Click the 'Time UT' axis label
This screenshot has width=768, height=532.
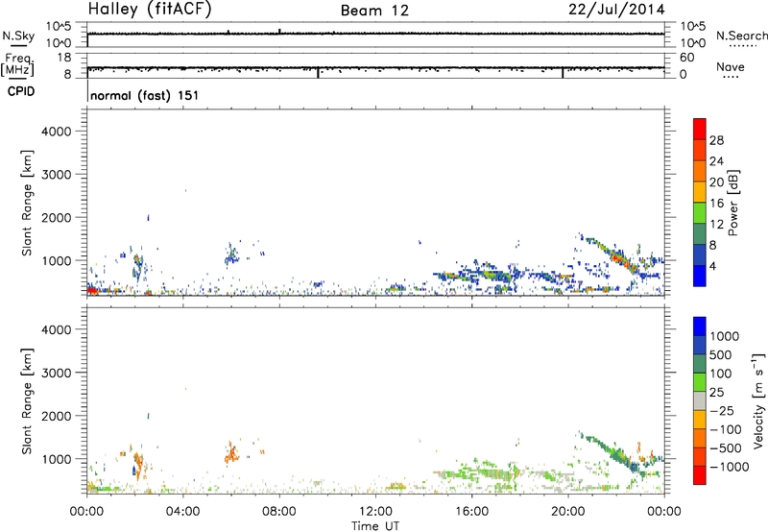pos(375,526)
